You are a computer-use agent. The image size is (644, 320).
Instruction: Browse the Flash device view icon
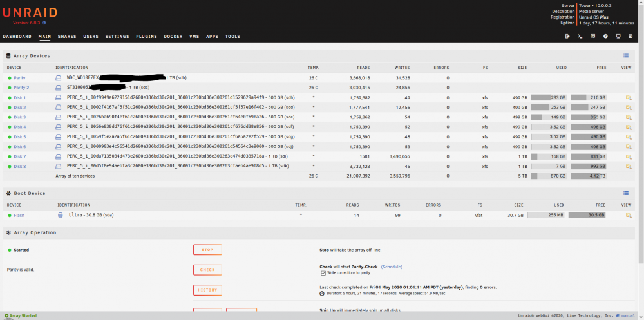[x=629, y=215]
